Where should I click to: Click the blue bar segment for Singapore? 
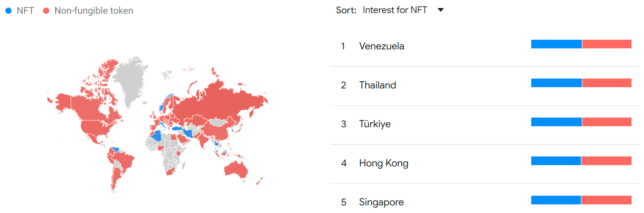pos(556,200)
